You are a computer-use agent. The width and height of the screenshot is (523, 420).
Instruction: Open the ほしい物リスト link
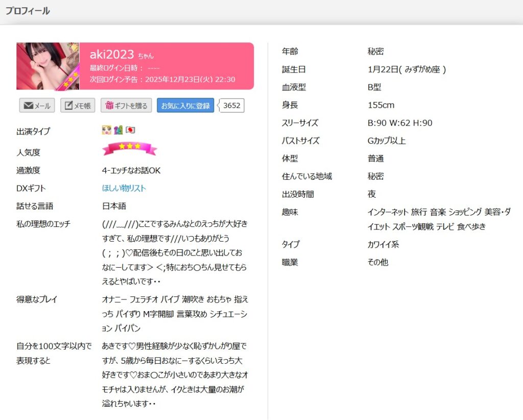click(x=124, y=188)
